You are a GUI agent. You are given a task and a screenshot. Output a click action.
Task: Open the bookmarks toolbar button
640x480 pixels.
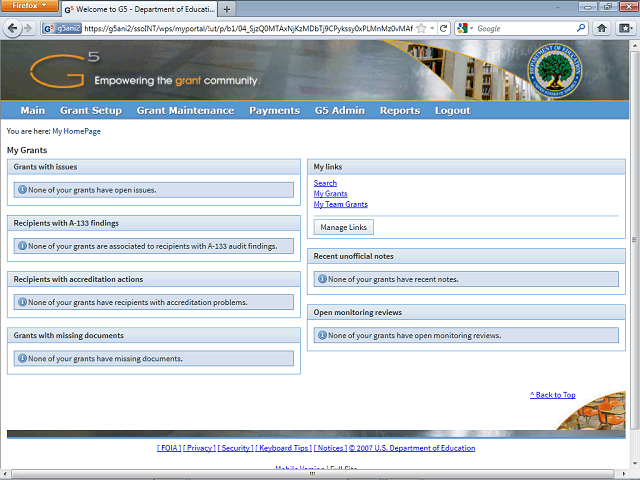point(625,28)
